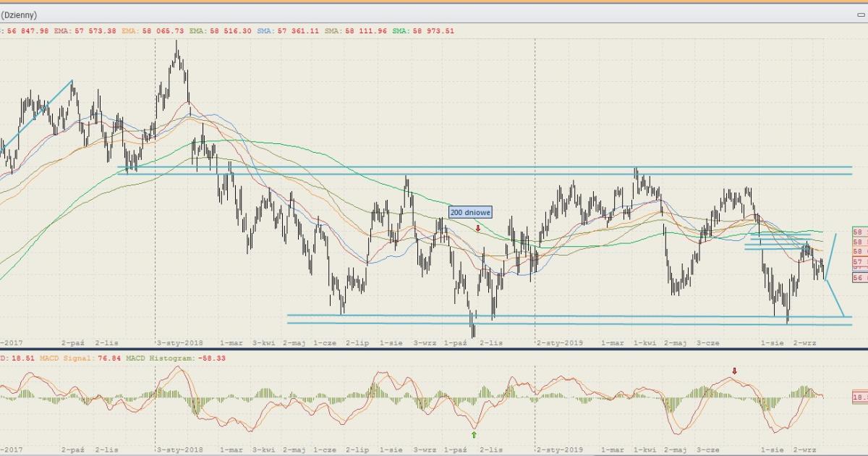Click the red down arrow under 200 dniowe label

click(x=478, y=228)
